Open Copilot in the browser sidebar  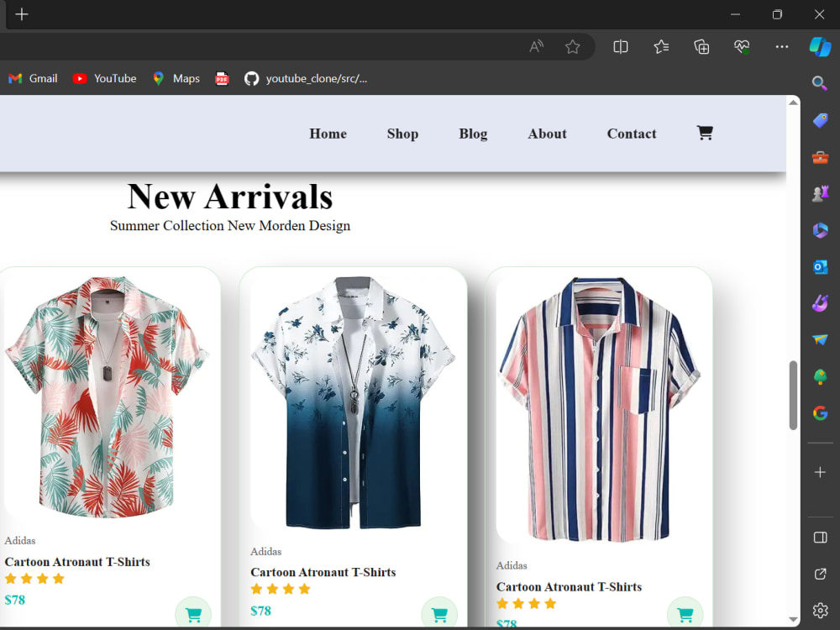click(x=821, y=46)
